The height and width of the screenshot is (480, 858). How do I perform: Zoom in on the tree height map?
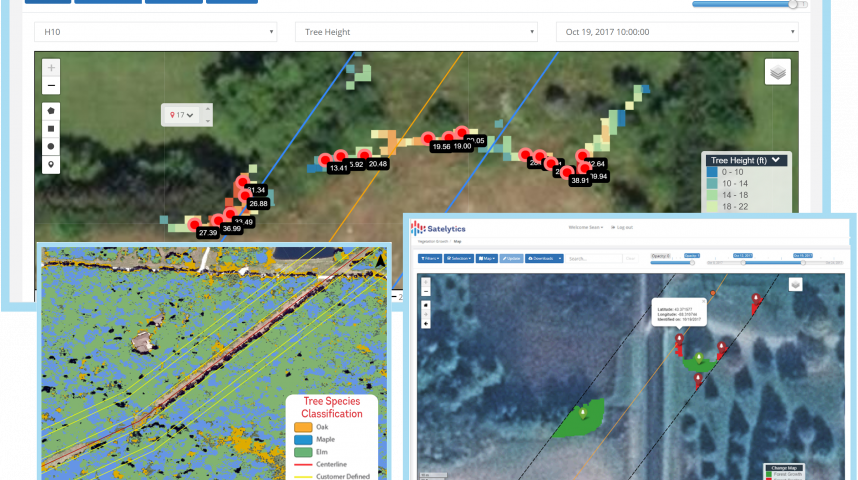click(51, 68)
